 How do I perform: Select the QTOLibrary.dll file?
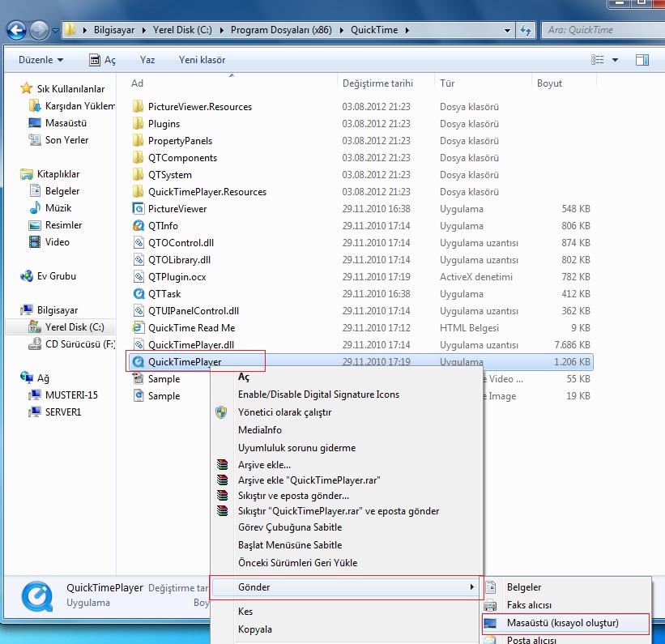point(179,260)
